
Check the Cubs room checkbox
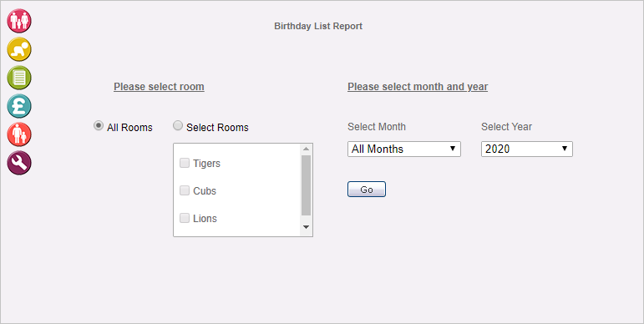(x=185, y=190)
